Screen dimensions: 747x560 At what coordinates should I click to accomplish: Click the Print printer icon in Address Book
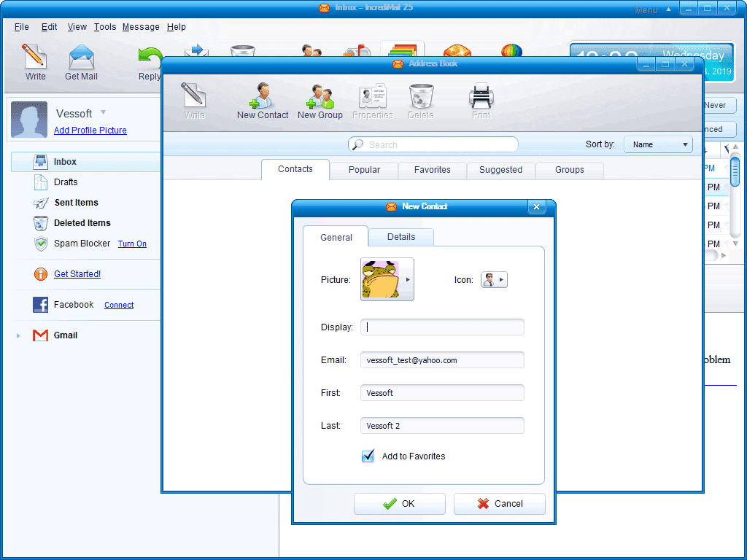481,96
